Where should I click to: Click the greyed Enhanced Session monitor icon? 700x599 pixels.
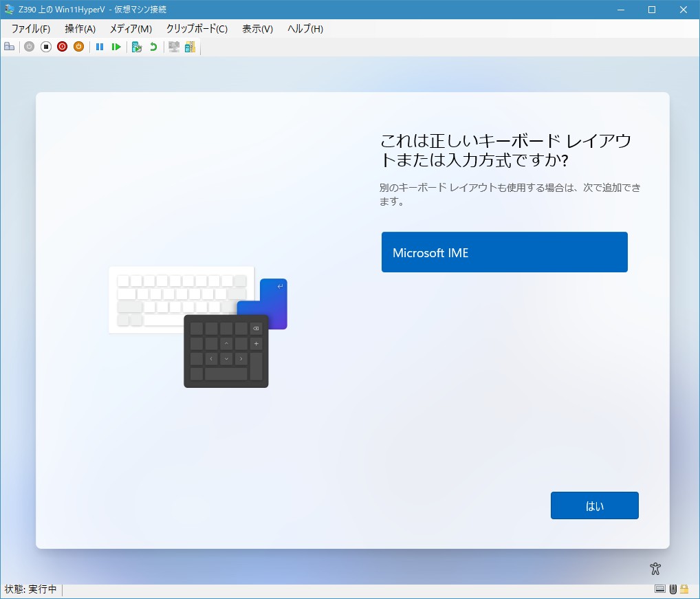pyautogui.click(x=174, y=46)
